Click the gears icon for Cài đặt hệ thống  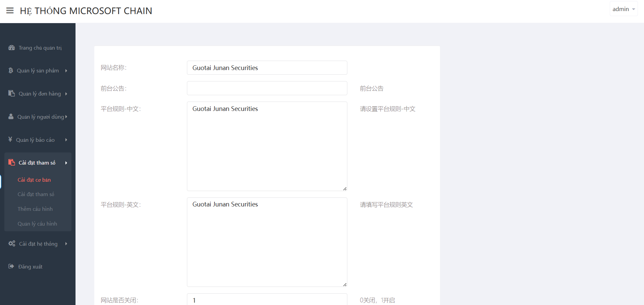point(12,244)
